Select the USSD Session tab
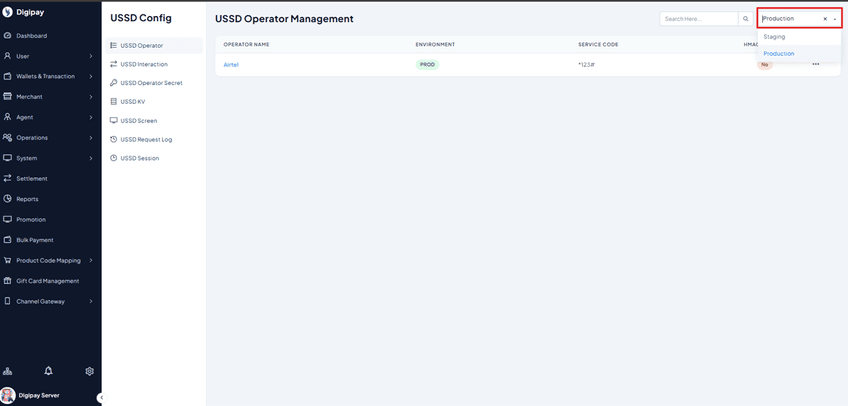 click(x=154, y=158)
